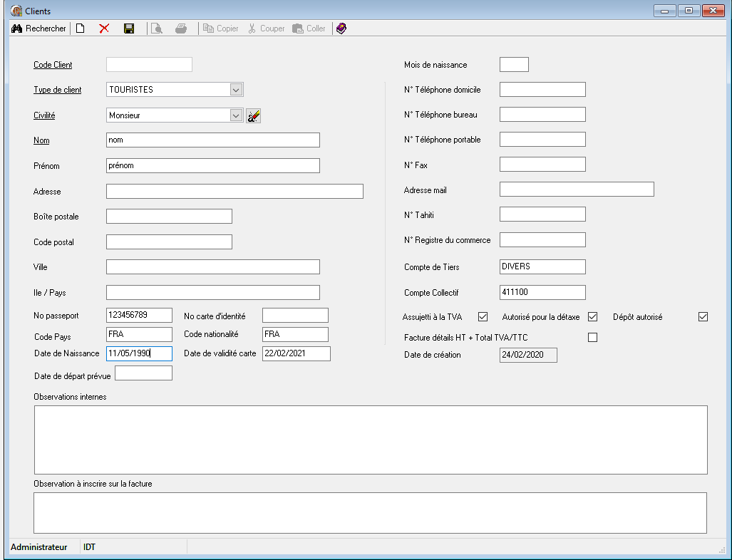732x560 pixels.
Task: Click the Rechercher binoculars search button
Action: tap(38, 28)
